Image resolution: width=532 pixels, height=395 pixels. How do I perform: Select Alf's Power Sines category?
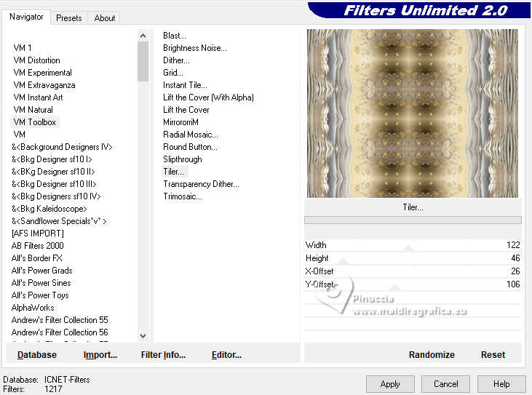(x=41, y=283)
